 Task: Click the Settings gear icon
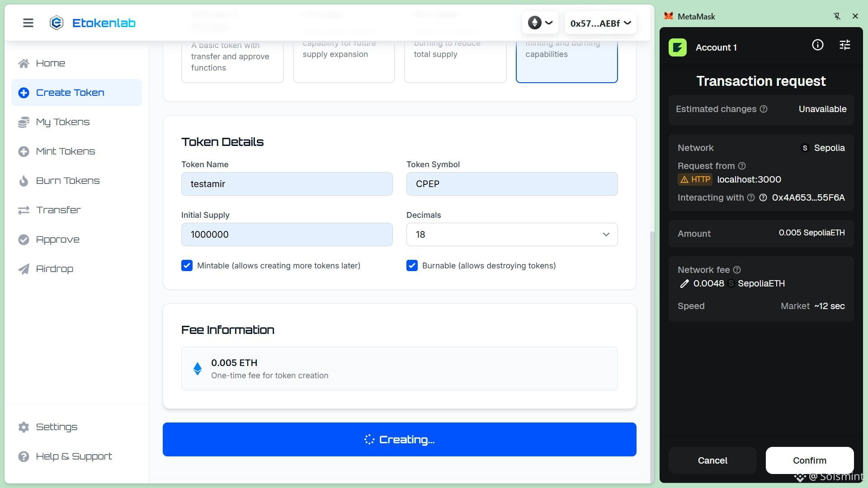point(24,427)
